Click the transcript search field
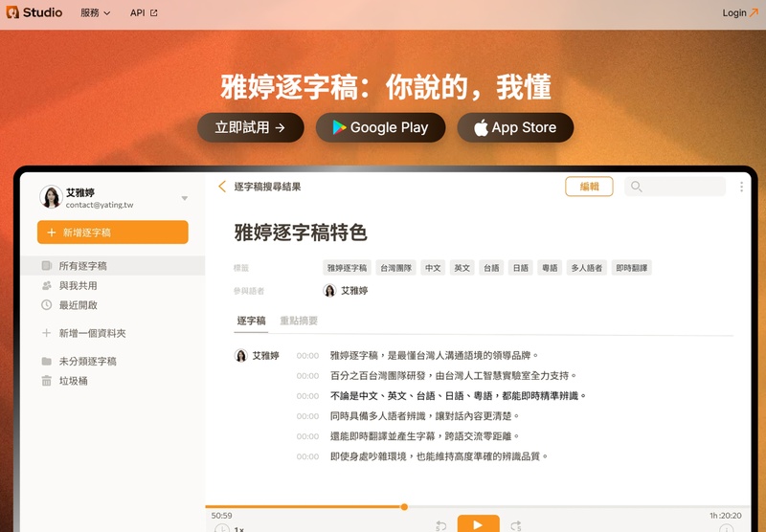766x532 pixels. (x=675, y=187)
